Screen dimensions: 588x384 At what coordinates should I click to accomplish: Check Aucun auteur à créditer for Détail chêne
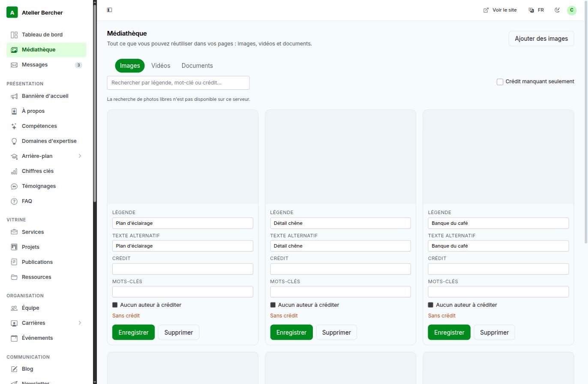(273, 305)
